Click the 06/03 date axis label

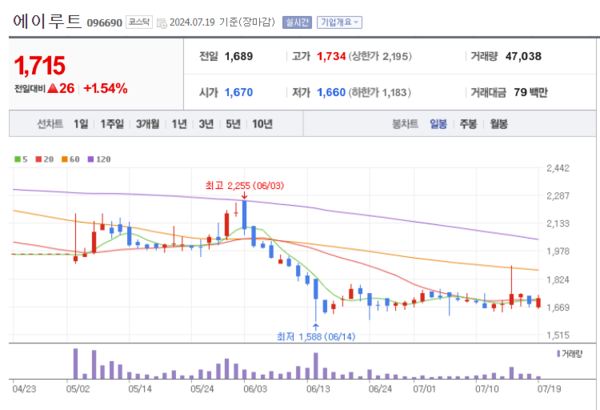[255, 389]
